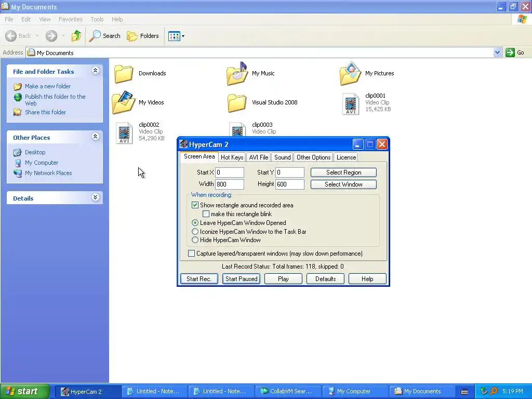The image size is (532, 399).
Task: Click the HyperCam Help button
Action: [x=367, y=279]
